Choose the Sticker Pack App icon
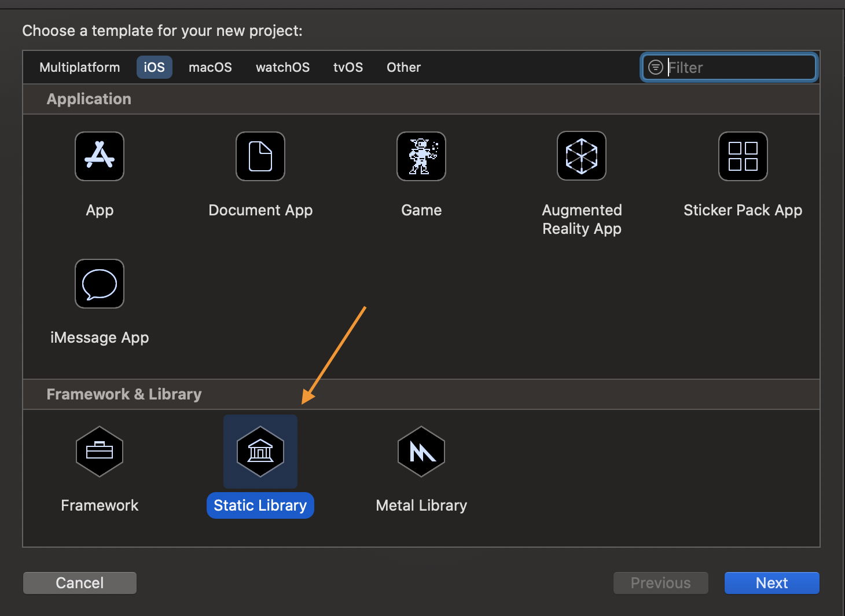The image size is (845, 616). (x=743, y=156)
